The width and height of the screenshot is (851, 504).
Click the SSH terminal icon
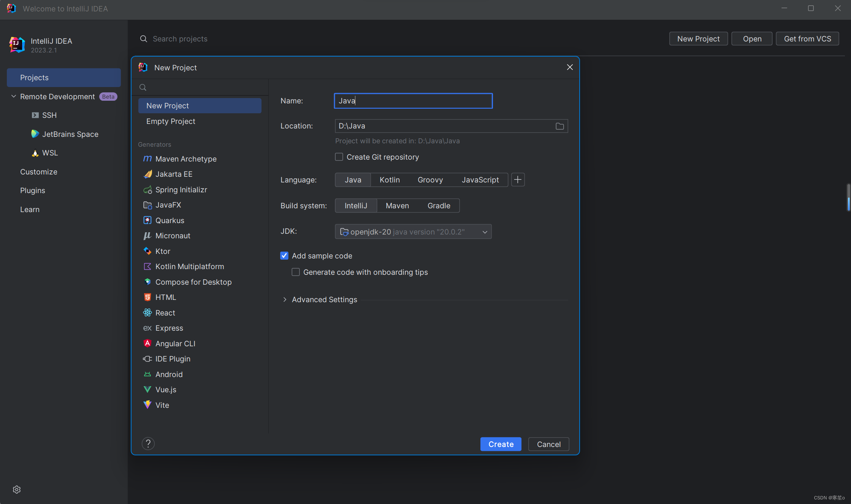pyautogui.click(x=35, y=115)
